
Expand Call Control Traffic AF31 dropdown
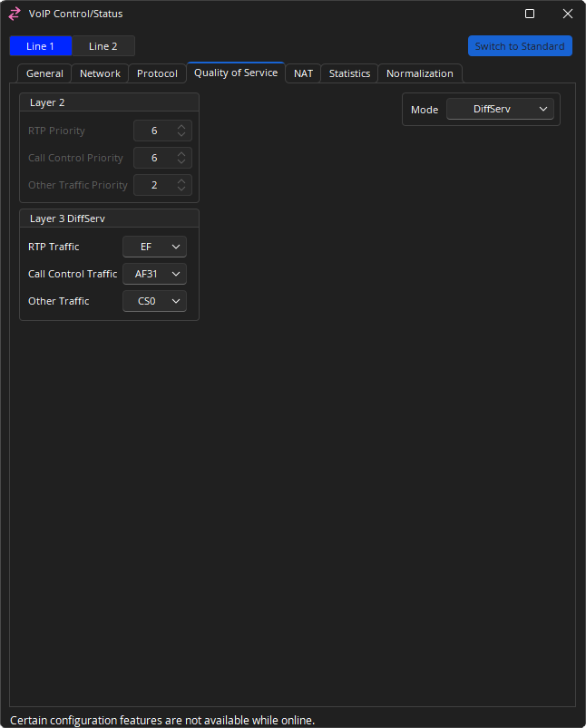[x=154, y=274]
